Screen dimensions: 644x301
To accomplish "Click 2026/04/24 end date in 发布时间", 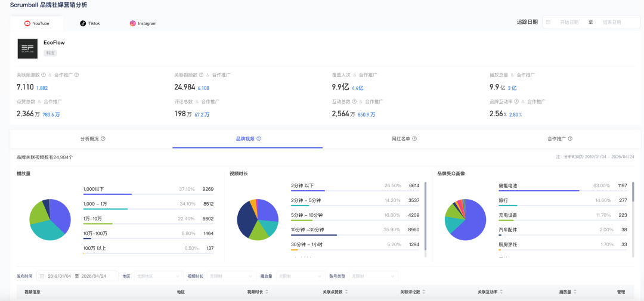I will [x=94, y=276].
